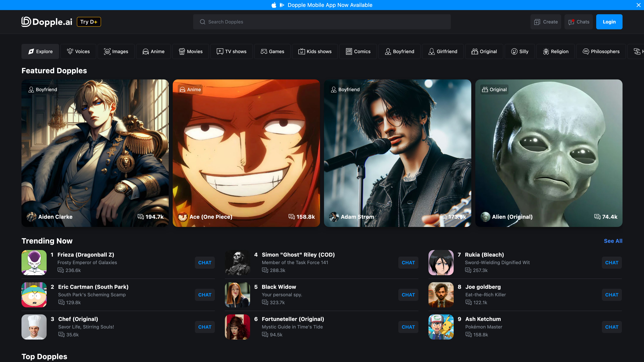
Task: Close the mobile app banner
Action: point(638,5)
